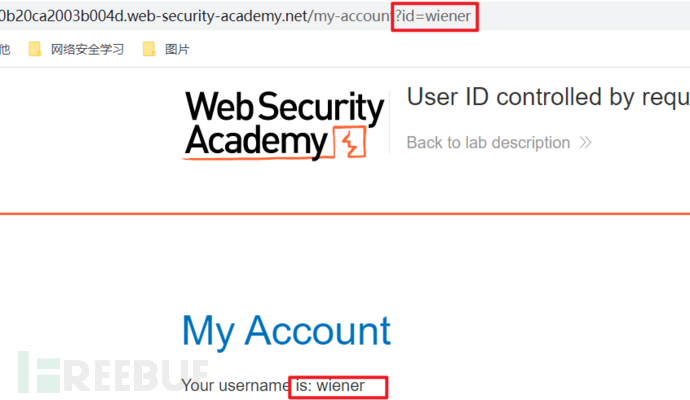Image resolution: width=690 pixels, height=400 pixels.
Task: Click the id=wiener parameter in the URL
Action: [435, 17]
